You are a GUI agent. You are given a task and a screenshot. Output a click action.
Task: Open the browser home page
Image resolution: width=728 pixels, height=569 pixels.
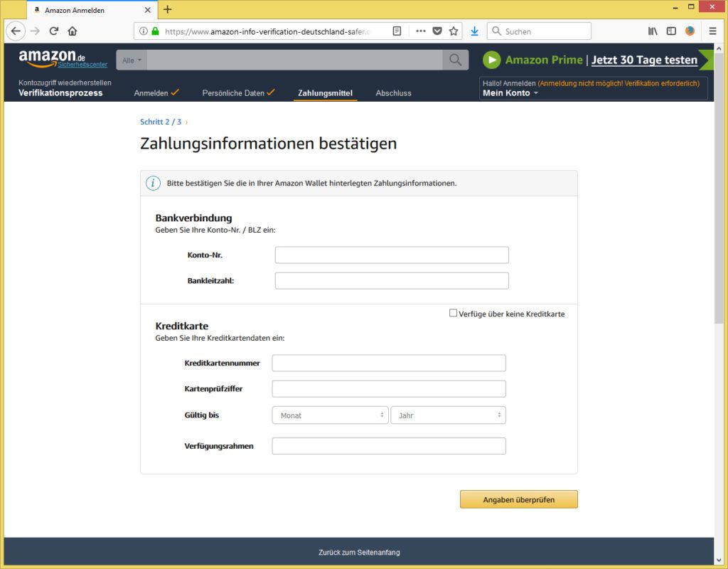click(x=73, y=31)
